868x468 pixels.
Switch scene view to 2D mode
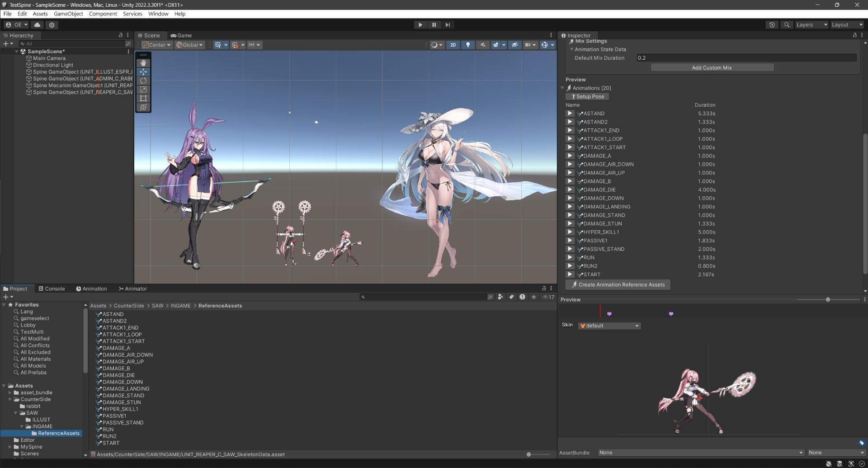point(453,45)
